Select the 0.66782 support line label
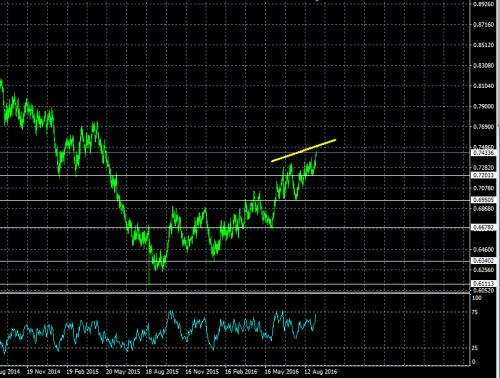The width and height of the screenshot is (500, 378). (x=483, y=227)
